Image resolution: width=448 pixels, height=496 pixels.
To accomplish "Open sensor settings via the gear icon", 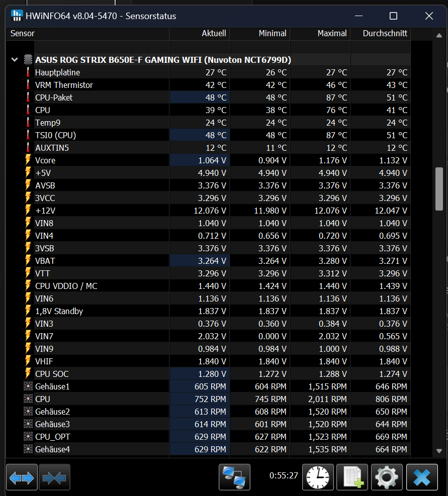I will (x=387, y=477).
